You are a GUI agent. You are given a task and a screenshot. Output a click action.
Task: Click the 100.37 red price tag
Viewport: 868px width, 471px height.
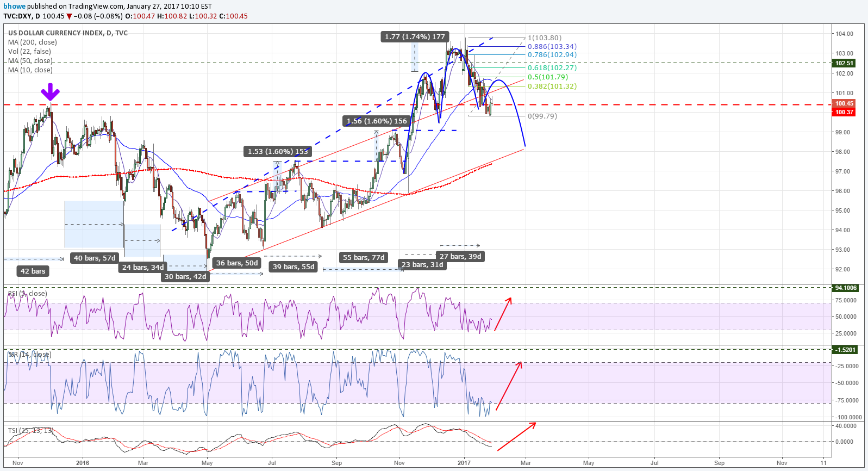pos(845,112)
